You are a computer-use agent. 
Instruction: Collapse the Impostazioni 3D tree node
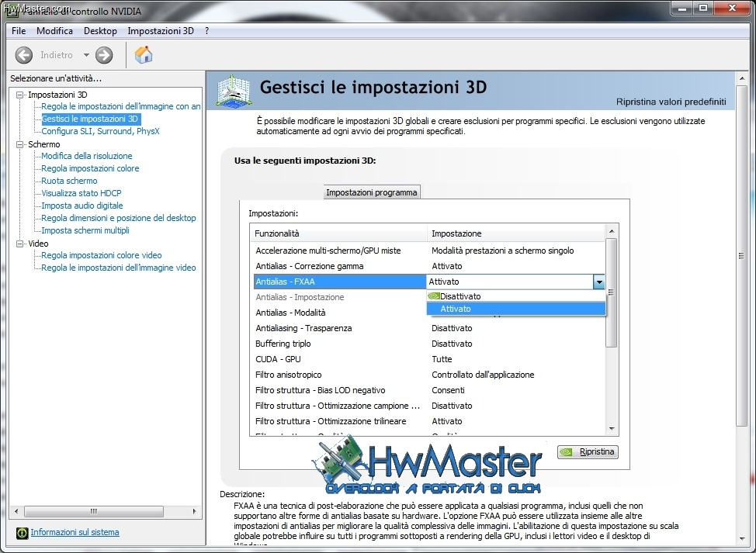pyautogui.click(x=19, y=95)
